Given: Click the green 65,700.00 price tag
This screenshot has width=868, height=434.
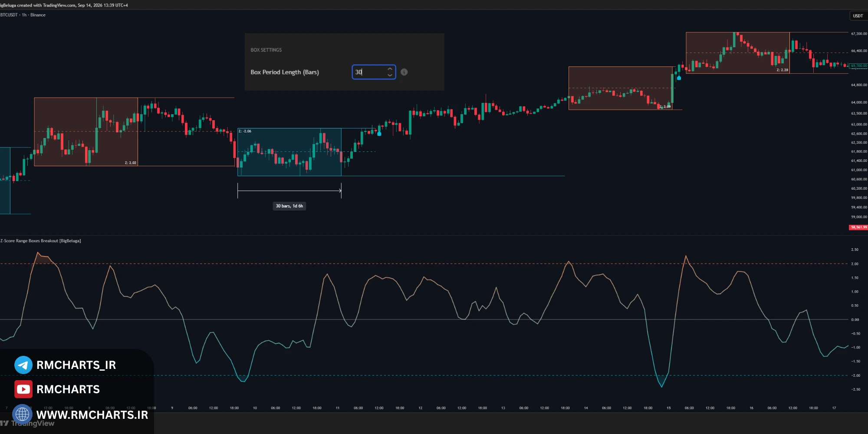Looking at the screenshot, I should coord(858,66).
